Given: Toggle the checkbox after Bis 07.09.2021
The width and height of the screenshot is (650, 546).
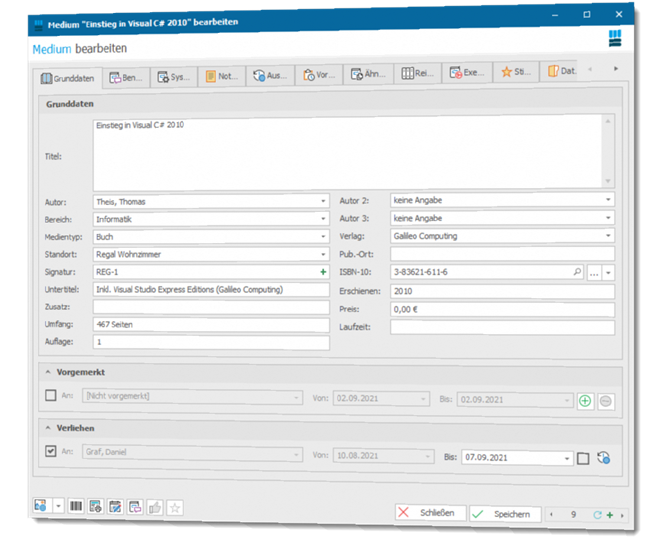Looking at the screenshot, I should pyautogui.click(x=583, y=458).
